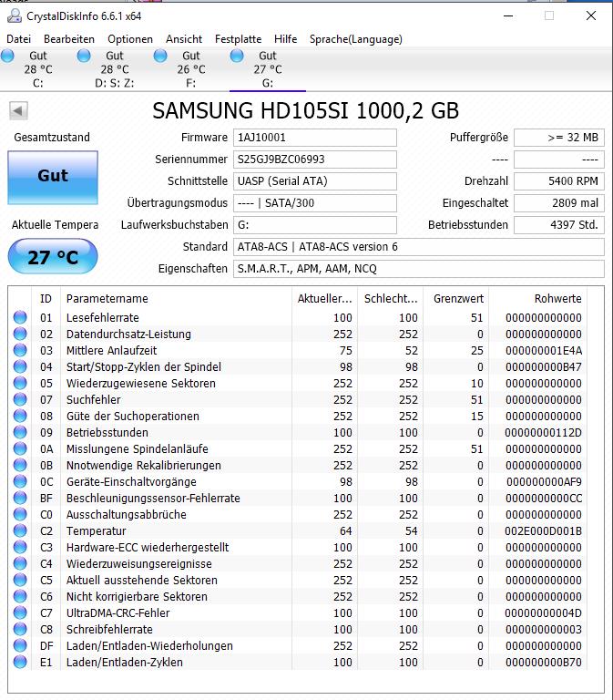The image size is (613, 700).
Task: Open the Festplatte menu
Action: 239,39
